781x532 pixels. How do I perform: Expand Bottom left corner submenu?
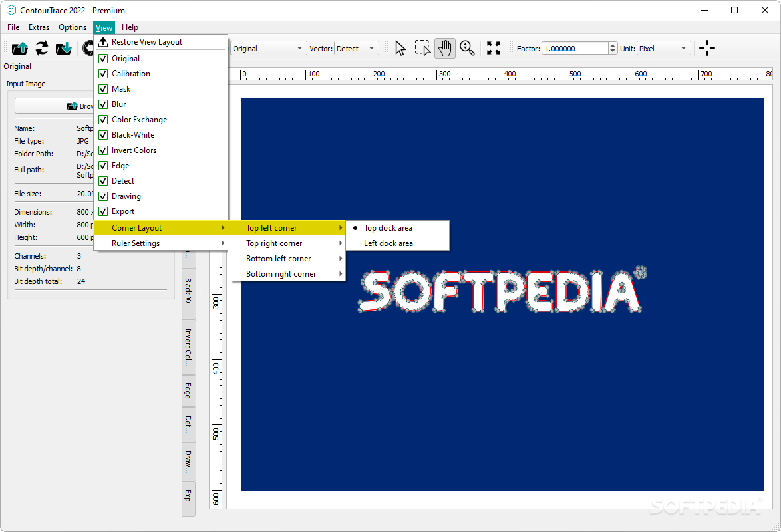click(x=287, y=259)
